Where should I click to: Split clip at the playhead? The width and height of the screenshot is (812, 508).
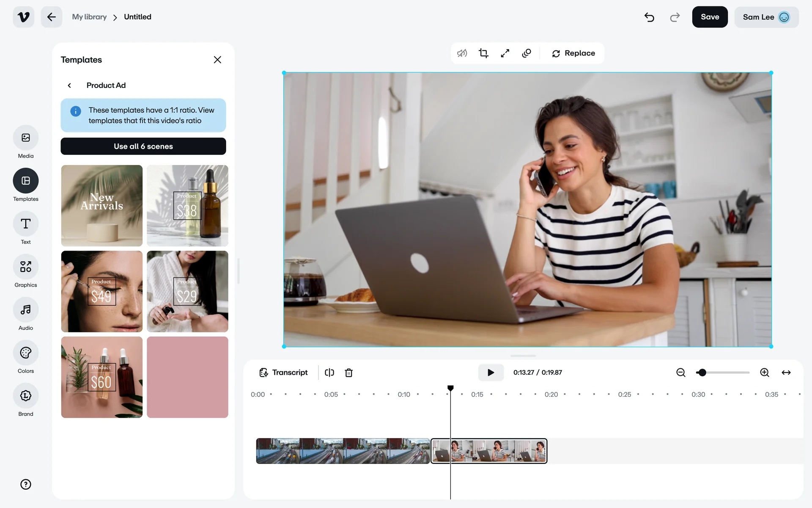329,373
